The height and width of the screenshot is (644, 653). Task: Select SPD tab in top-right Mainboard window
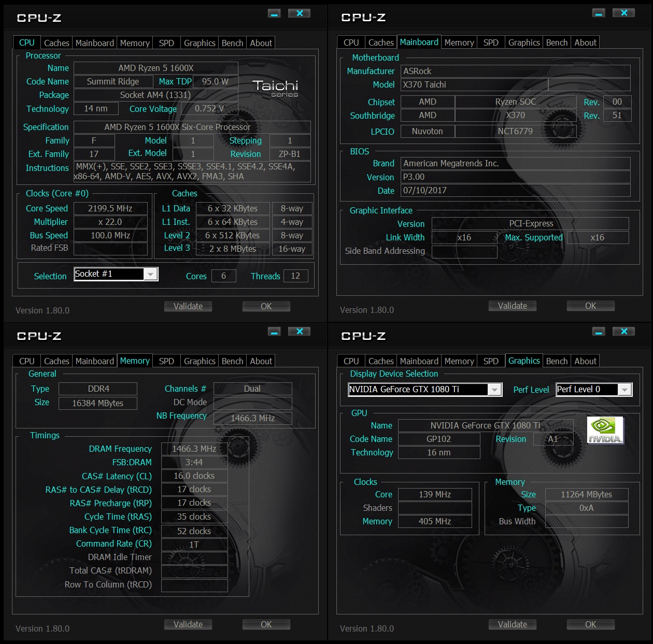pyautogui.click(x=491, y=42)
